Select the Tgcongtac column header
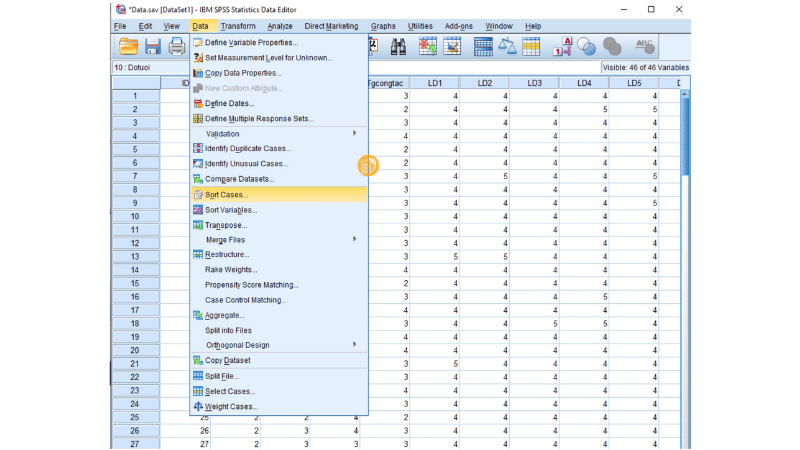Image resolution: width=800 pixels, height=450 pixels. [389, 83]
